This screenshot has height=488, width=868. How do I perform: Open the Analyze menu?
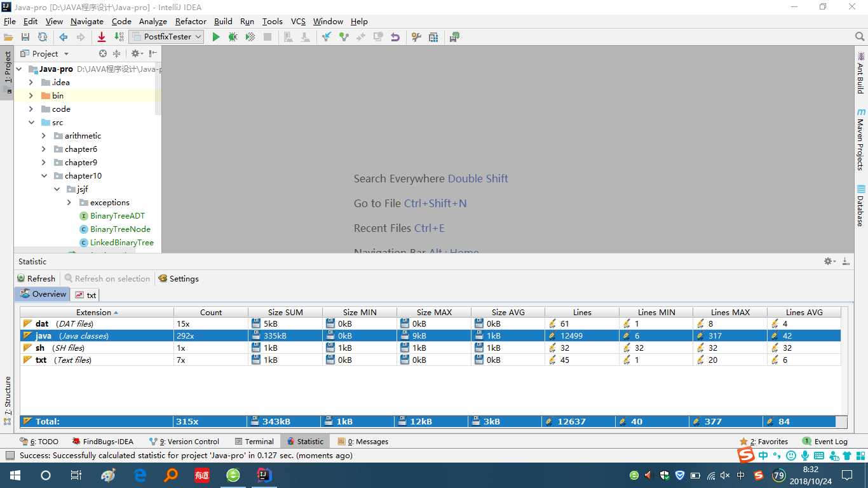pyautogui.click(x=153, y=21)
